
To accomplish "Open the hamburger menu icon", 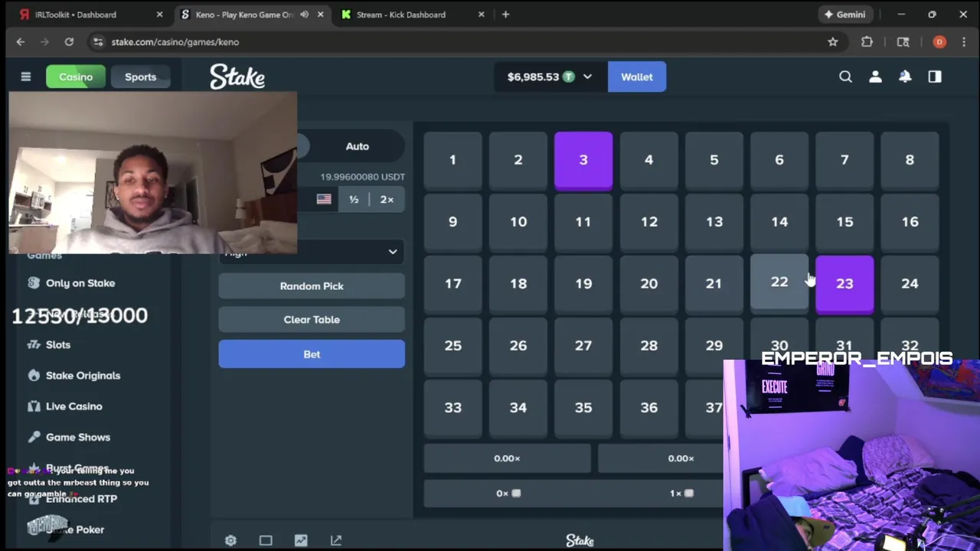I will (x=25, y=77).
